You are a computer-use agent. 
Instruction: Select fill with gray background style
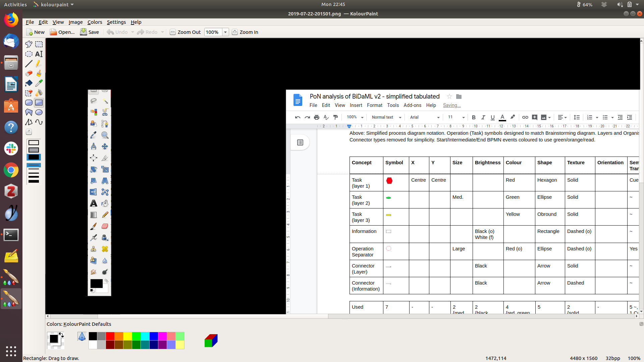34,150
